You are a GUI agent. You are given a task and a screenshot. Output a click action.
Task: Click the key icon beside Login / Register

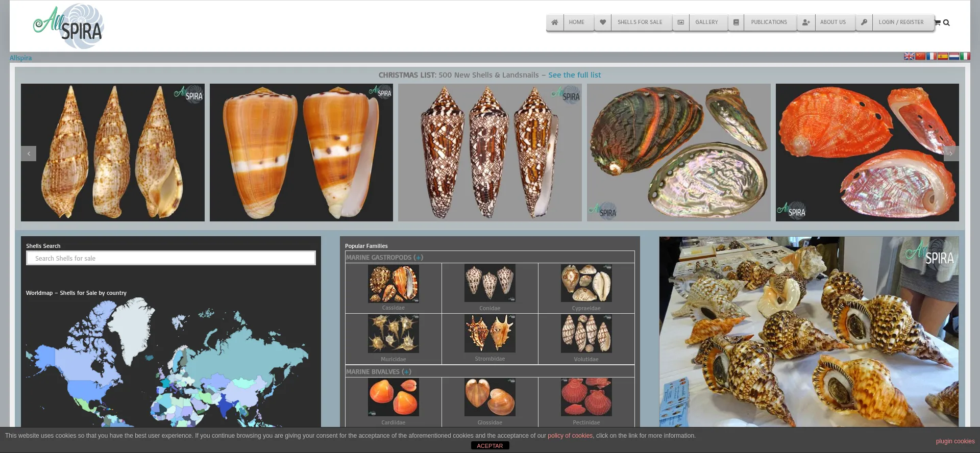pyautogui.click(x=864, y=22)
